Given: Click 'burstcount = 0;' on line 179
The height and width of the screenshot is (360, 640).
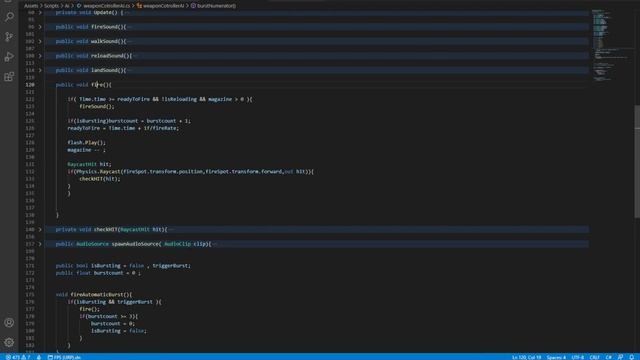Looking at the screenshot, I should click(113, 324).
